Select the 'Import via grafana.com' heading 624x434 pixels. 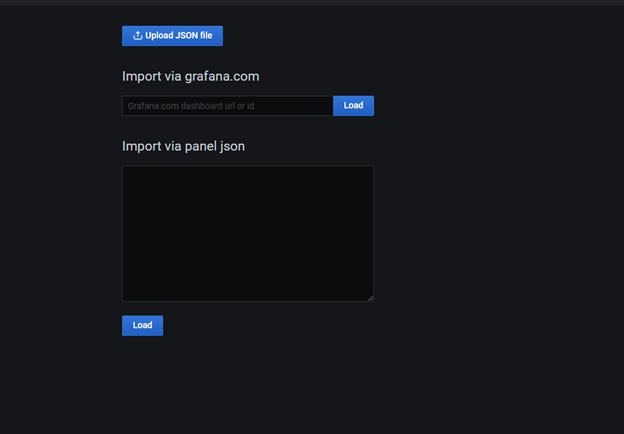[191, 76]
